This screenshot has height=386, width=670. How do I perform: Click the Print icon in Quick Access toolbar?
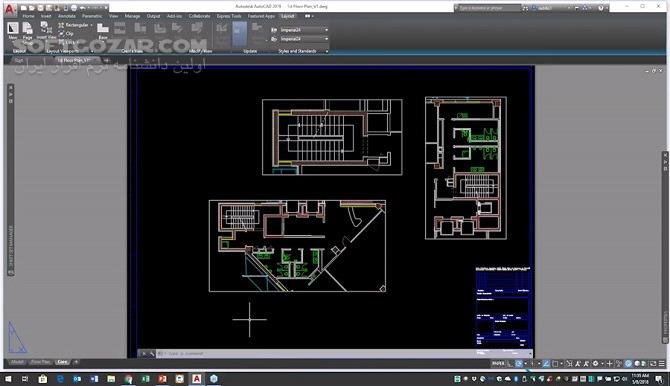(73, 8)
